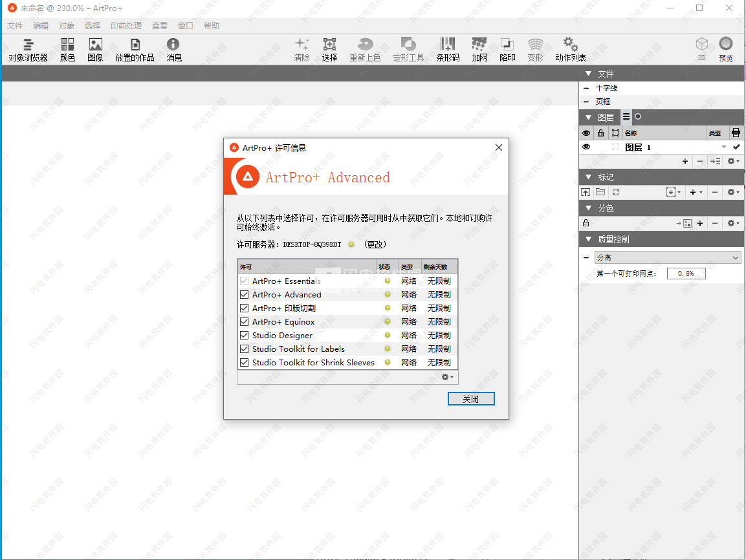Uncheck the Studio Designer license
The width and height of the screenshot is (746, 560).
244,335
